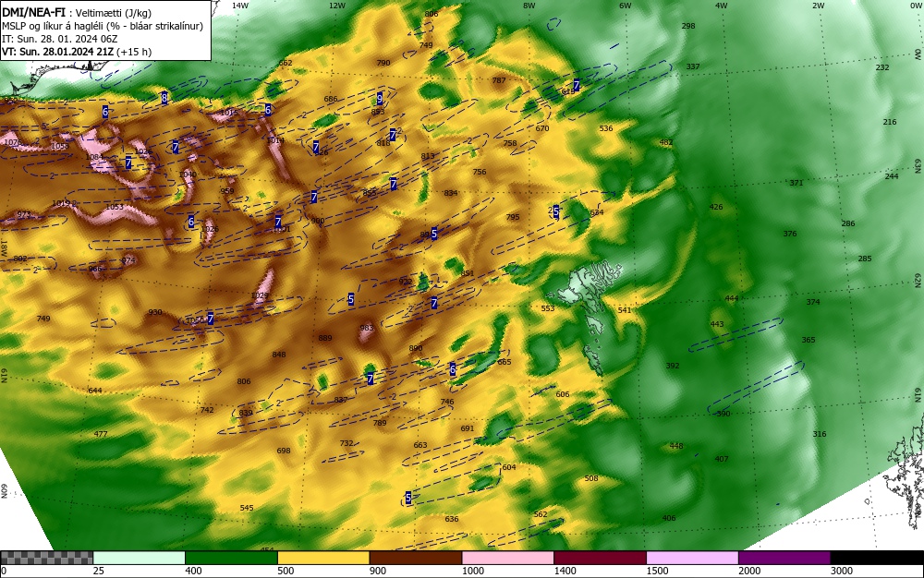924x578 pixels.
Task: Click the map value '848'
Action: pos(279,355)
